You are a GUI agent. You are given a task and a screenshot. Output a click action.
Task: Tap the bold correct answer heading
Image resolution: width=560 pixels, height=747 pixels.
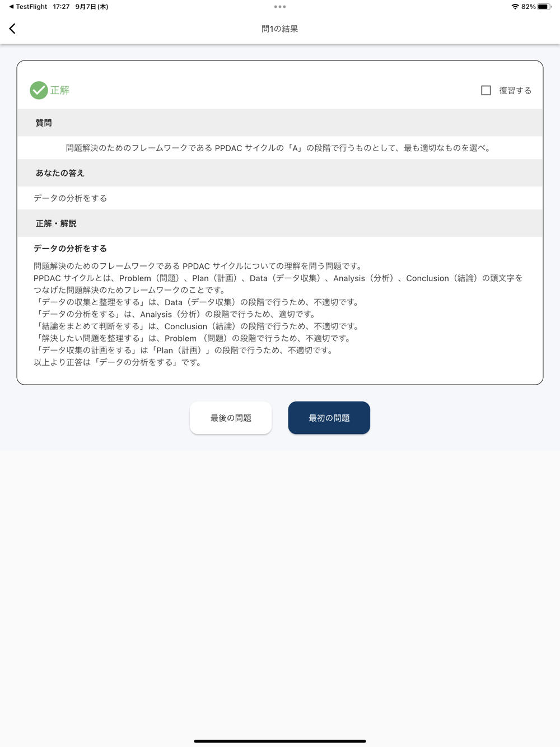point(71,248)
